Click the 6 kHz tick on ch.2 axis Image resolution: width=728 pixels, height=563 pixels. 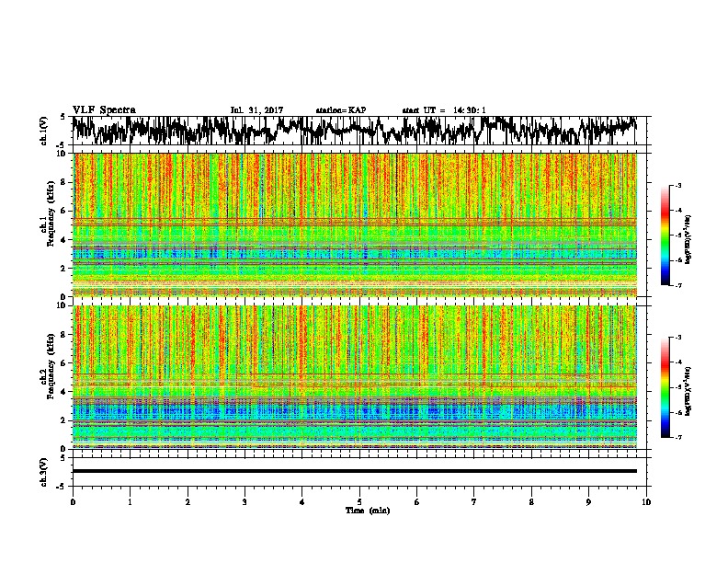coord(64,362)
